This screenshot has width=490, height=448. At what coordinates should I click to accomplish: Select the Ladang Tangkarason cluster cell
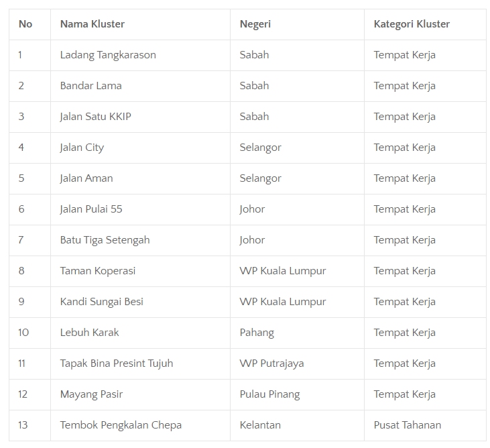[x=108, y=55]
